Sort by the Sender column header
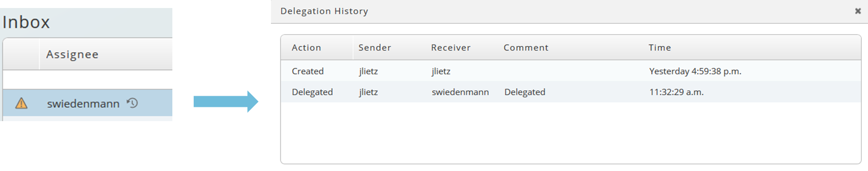Image resolution: width=868 pixels, height=171 pixels. [x=374, y=48]
